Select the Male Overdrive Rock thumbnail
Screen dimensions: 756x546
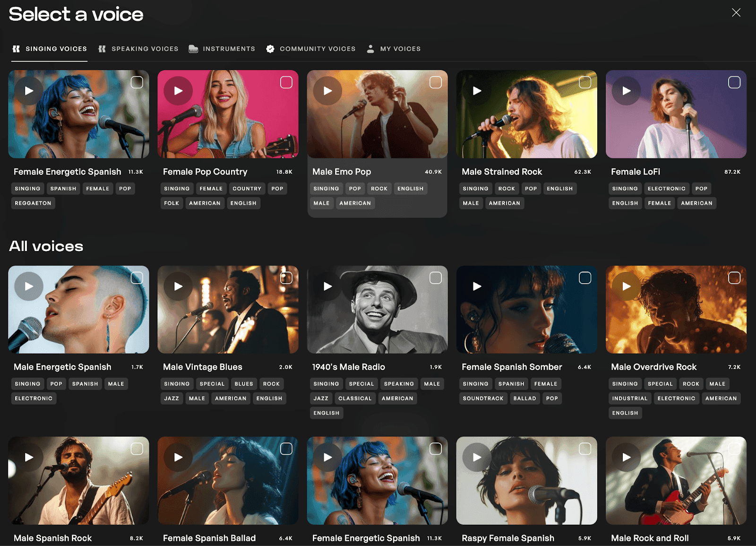tap(676, 310)
